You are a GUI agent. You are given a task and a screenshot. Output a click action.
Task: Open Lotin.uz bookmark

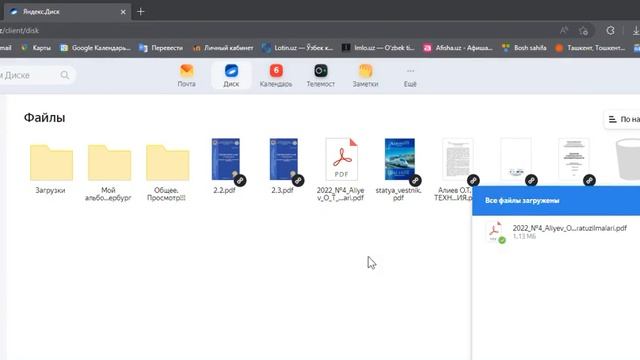tap(298, 48)
